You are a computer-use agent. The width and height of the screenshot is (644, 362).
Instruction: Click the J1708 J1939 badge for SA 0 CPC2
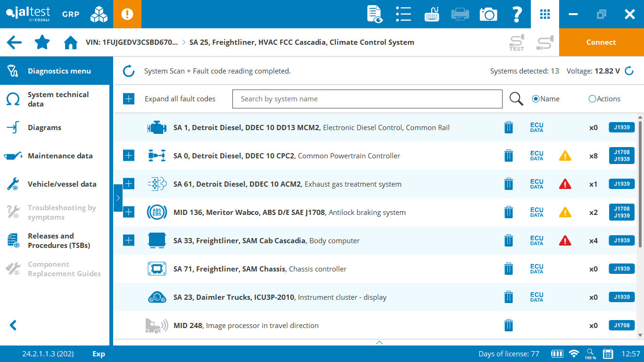coord(622,156)
